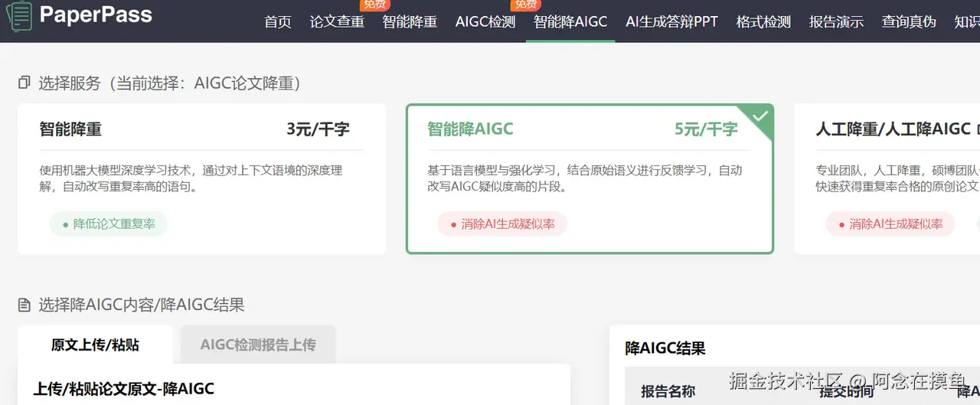The image size is (980, 405).
Task: Click 消除AI生成疑似率 tag in 智能降AIGC card
Action: coord(502,224)
